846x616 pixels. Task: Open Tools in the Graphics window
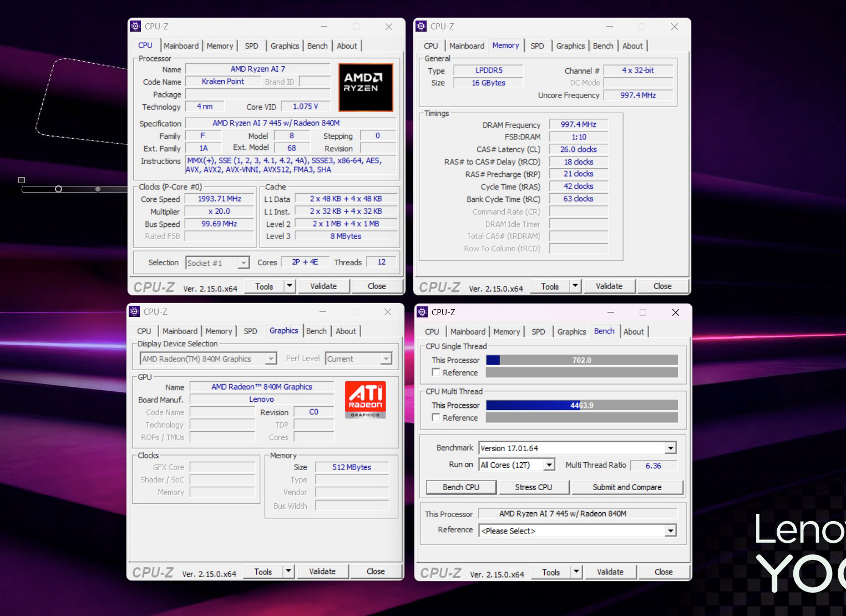[x=263, y=572]
